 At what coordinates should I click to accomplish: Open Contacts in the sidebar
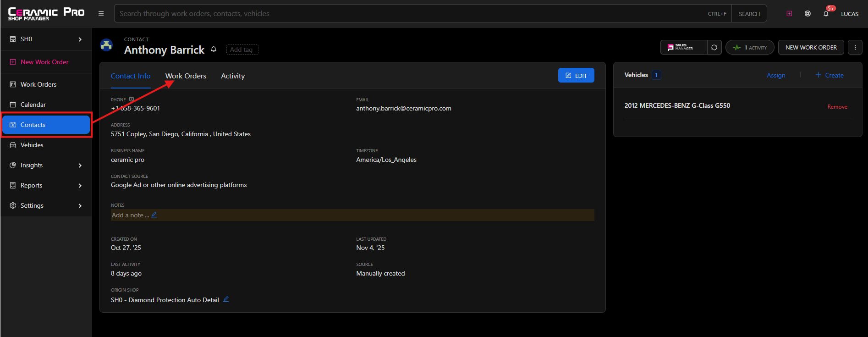46,125
